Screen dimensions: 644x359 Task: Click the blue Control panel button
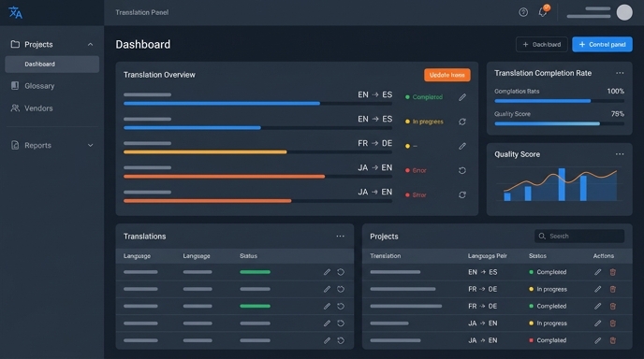pyautogui.click(x=602, y=44)
